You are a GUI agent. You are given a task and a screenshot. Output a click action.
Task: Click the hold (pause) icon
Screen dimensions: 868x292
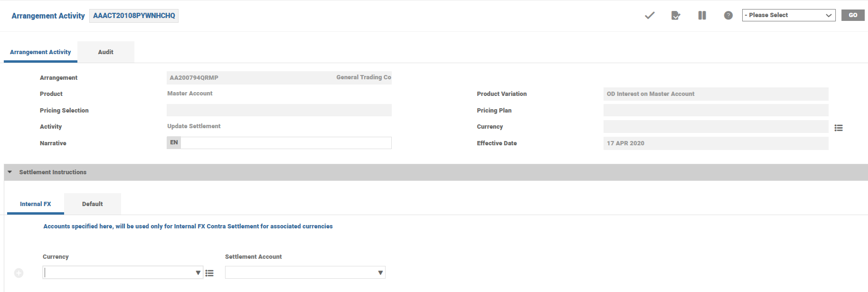tap(702, 16)
